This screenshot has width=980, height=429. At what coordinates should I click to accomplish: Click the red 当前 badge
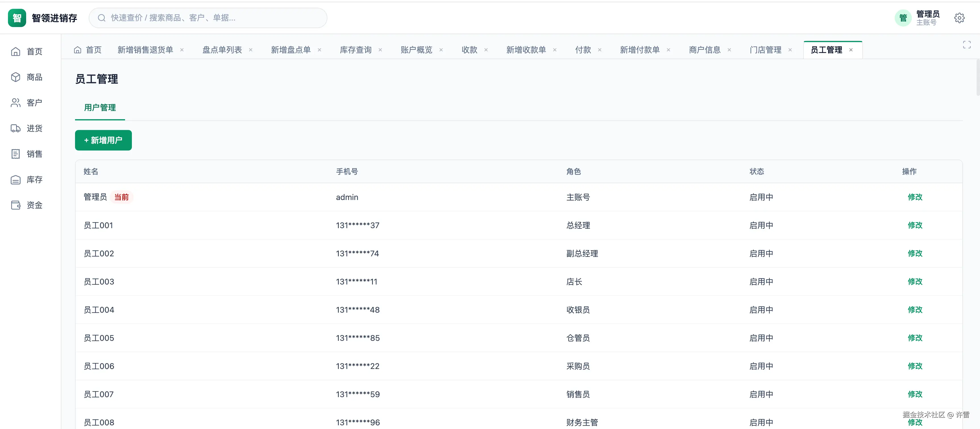click(121, 197)
